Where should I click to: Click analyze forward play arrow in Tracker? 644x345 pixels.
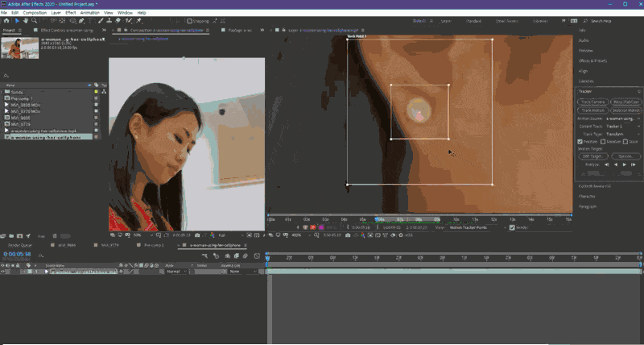pyautogui.click(x=625, y=164)
